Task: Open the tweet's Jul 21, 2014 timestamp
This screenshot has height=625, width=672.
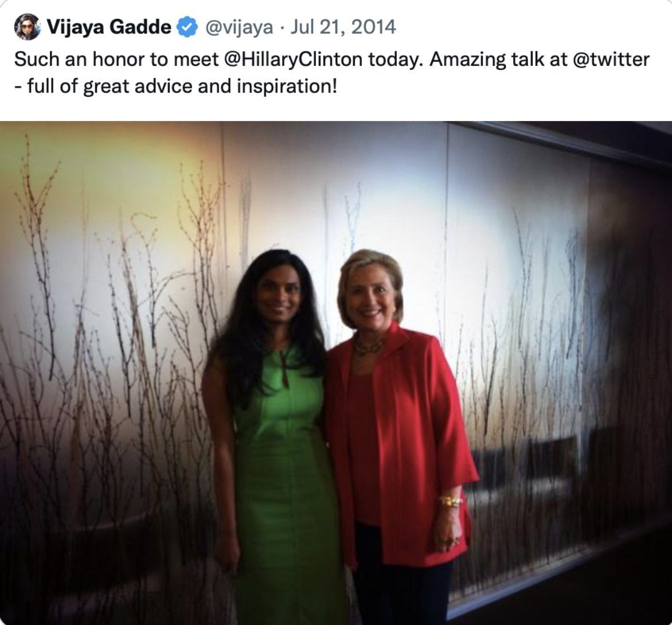Action: pos(343,27)
